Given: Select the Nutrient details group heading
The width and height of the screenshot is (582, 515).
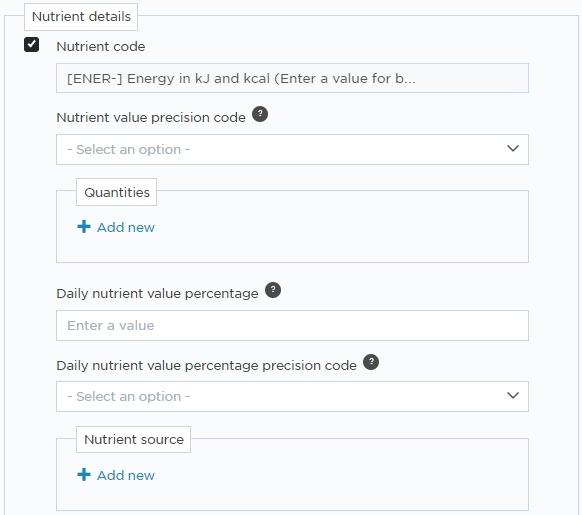Looking at the screenshot, I should 81,17.
